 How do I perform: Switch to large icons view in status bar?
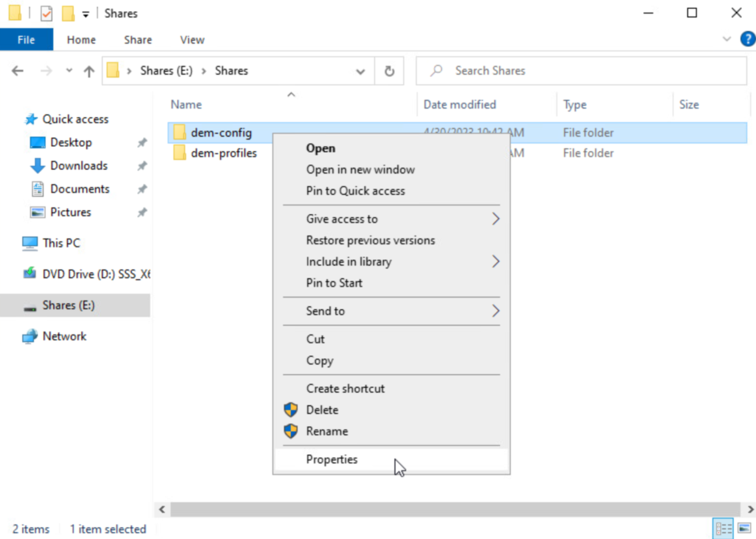pyautogui.click(x=743, y=529)
